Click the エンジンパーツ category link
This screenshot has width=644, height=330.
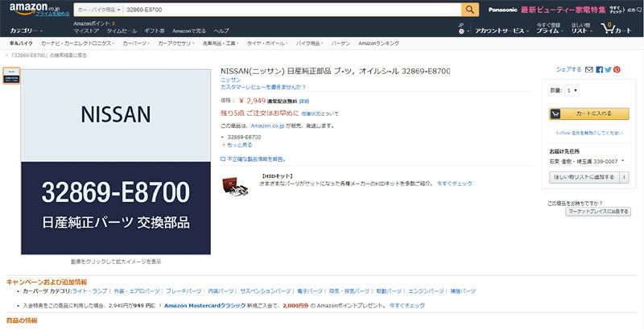pyautogui.click(x=426, y=291)
